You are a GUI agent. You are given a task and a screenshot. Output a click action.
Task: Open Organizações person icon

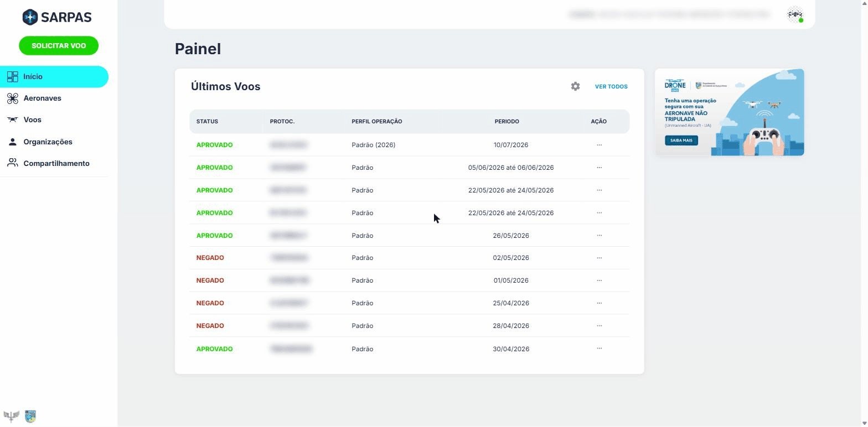(x=12, y=142)
